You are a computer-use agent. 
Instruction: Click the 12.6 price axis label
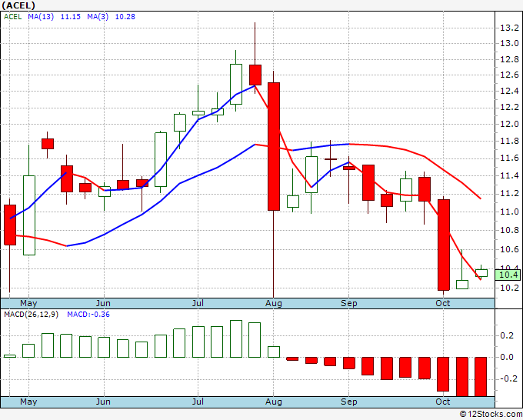(x=509, y=75)
